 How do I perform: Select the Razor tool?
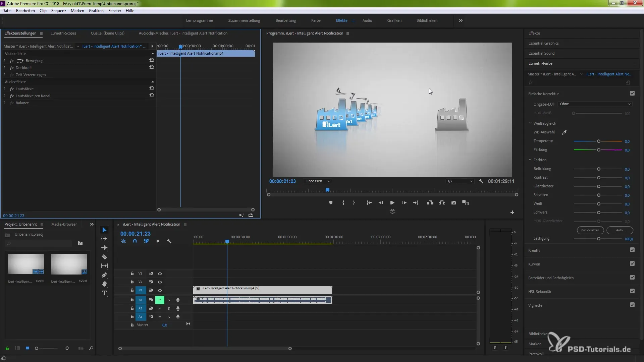tap(104, 257)
